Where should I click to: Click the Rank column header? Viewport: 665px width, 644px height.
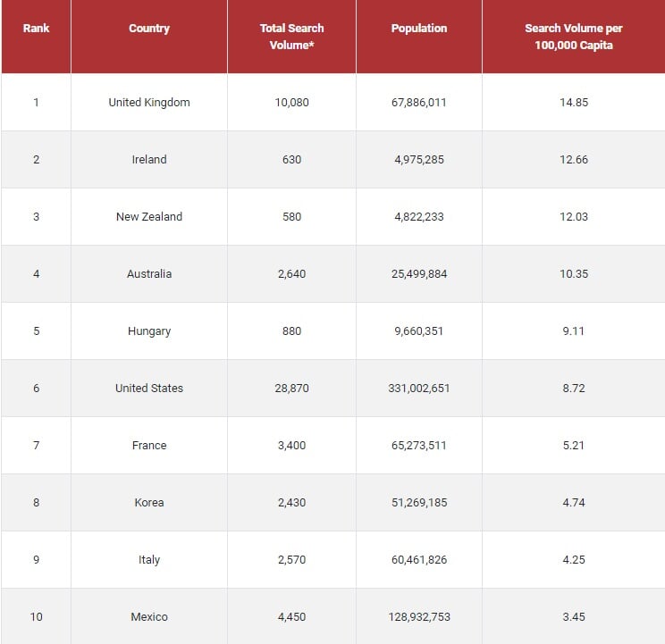coord(36,29)
